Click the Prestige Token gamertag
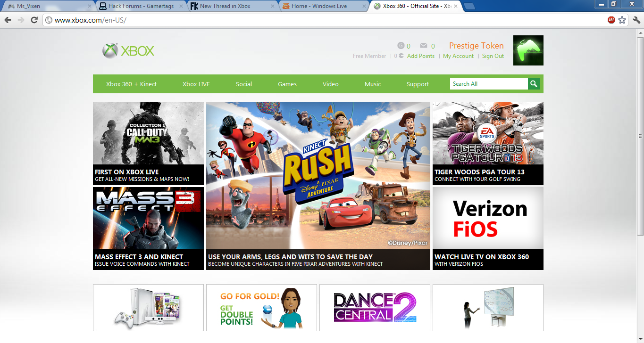The image size is (644, 343). 477,46
